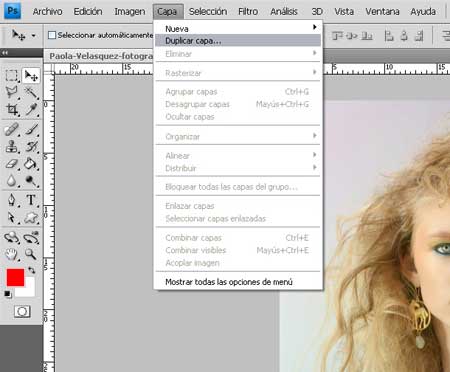This screenshot has height=372, width=450.
Task: Open the Imagen menu
Action: [x=130, y=11]
